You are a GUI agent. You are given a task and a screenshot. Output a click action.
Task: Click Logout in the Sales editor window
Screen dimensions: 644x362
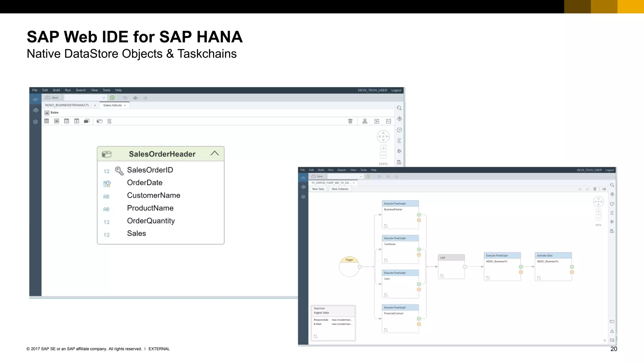click(396, 90)
